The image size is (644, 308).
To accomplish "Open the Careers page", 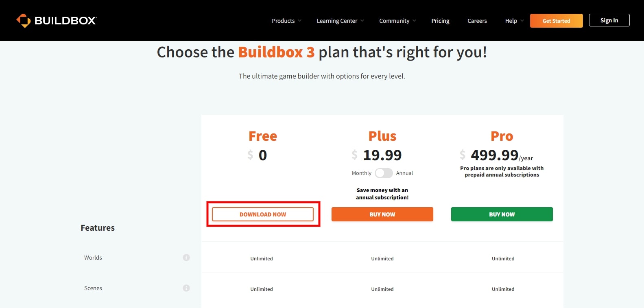I will (x=477, y=21).
